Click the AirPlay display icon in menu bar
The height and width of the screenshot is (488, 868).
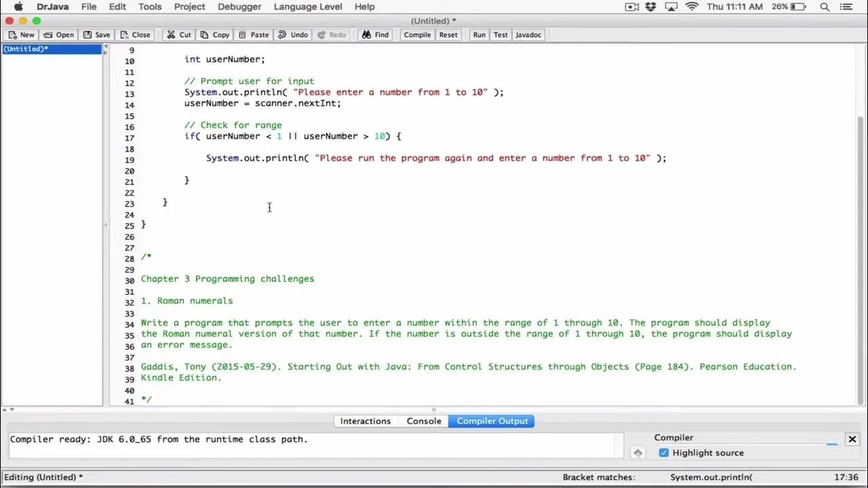tap(671, 7)
